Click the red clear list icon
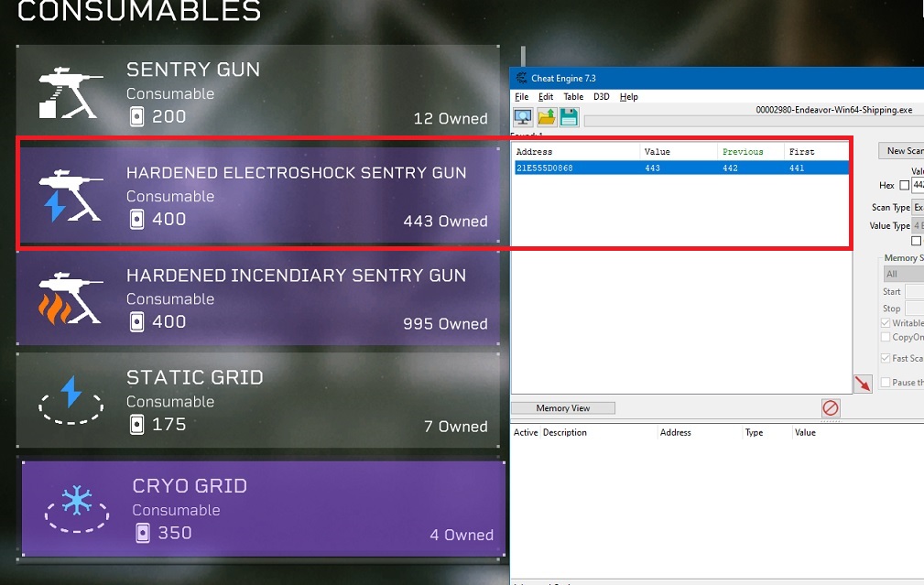Image resolution: width=924 pixels, height=585 pixels. pos(830,408)
